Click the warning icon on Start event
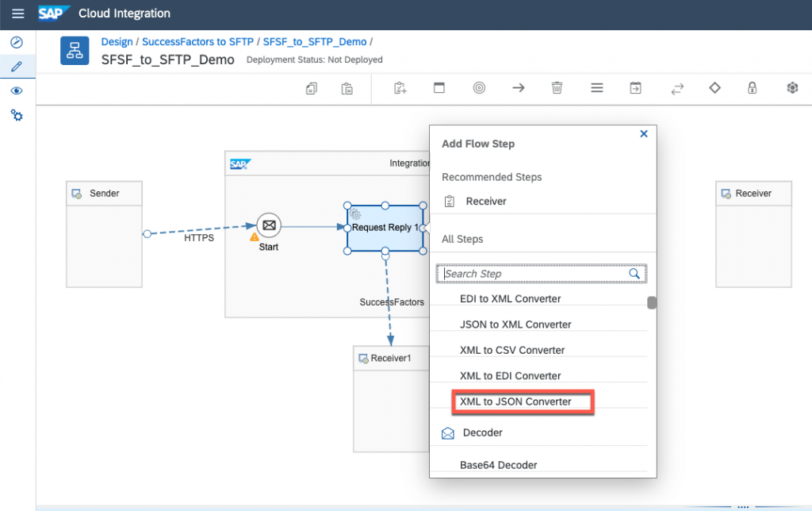The width and height of the screenshot is (812, 511). coord(255,237)
